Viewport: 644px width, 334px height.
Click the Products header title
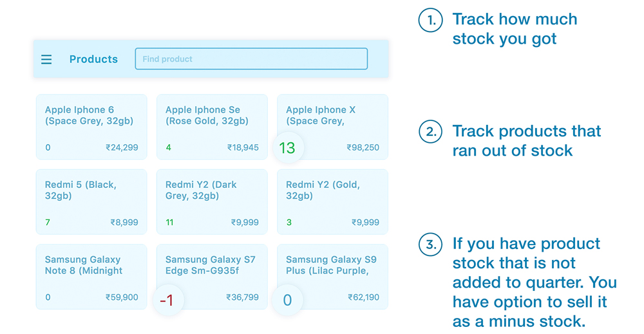pos(93,59)
